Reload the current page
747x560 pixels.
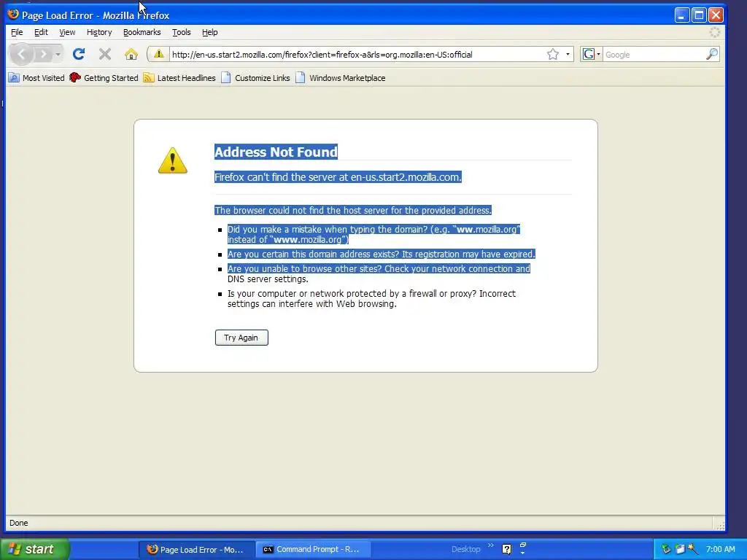tap(79, 54)
